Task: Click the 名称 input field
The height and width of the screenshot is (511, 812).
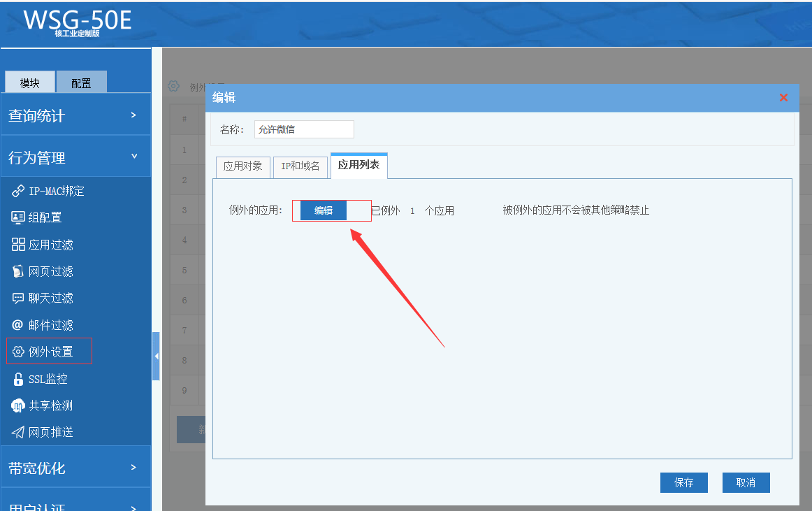Action: click(x=304, y=129)
